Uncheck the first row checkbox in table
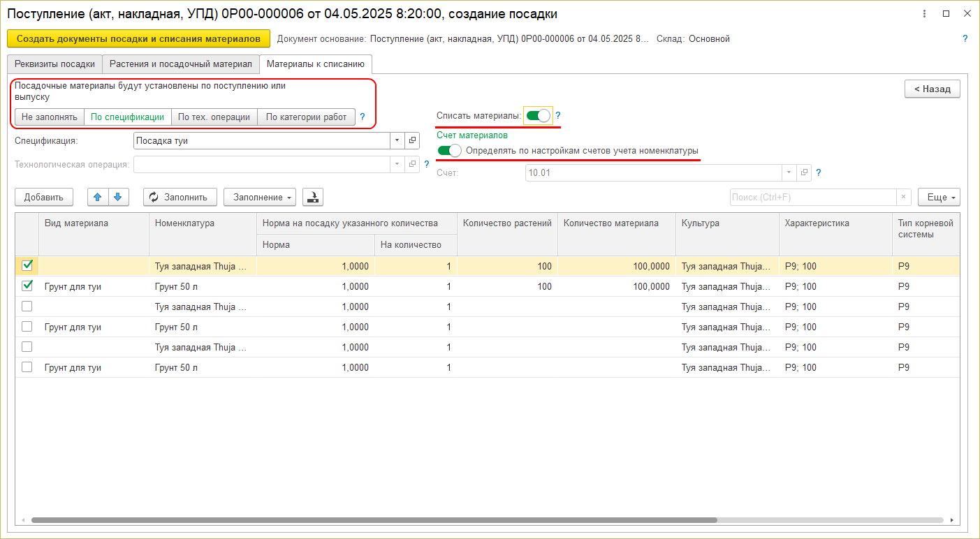 [x=27, y=265]
